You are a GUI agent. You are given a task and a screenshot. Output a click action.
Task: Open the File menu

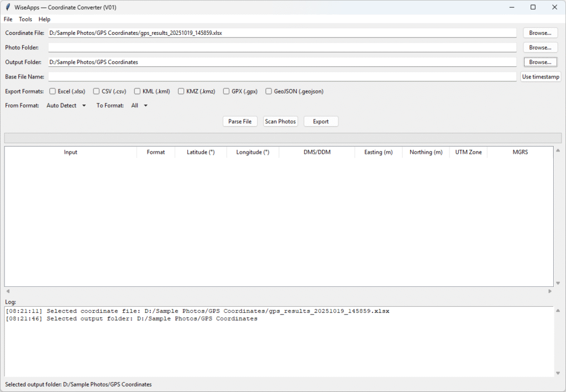pyautogui.click(x=8, y=19)
